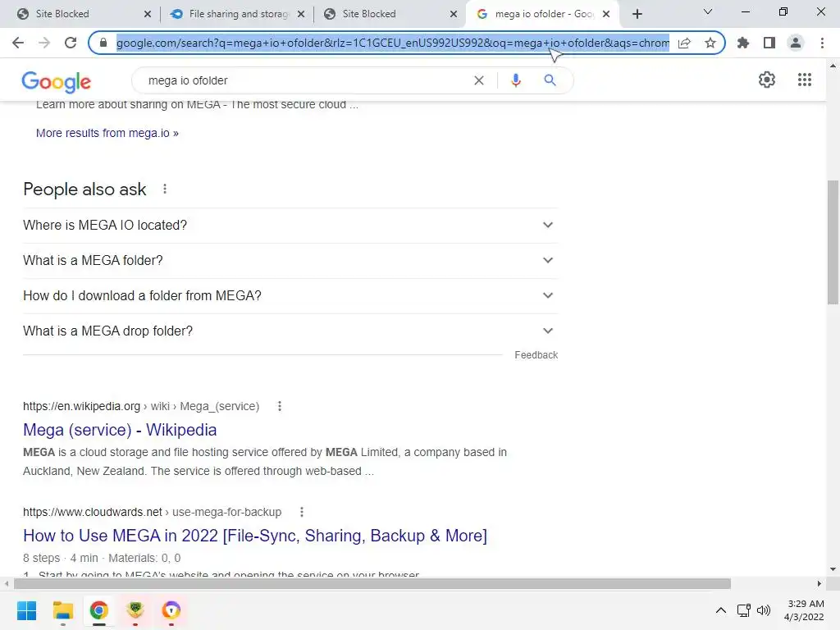This screenshot has width=840, height=630.
Task: Click the scroll right arrow
Action: click(819, 583)
